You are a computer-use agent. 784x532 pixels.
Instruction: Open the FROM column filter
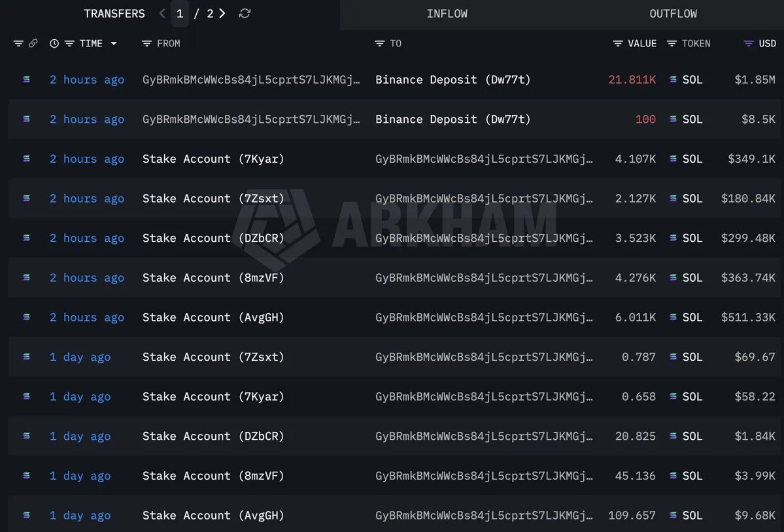pos(146,43)
